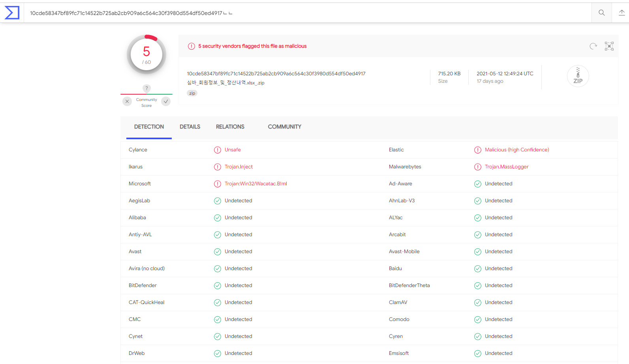
Task: Click the 'CAT-QuickHeal' vendor name
Action: (146, 302)
